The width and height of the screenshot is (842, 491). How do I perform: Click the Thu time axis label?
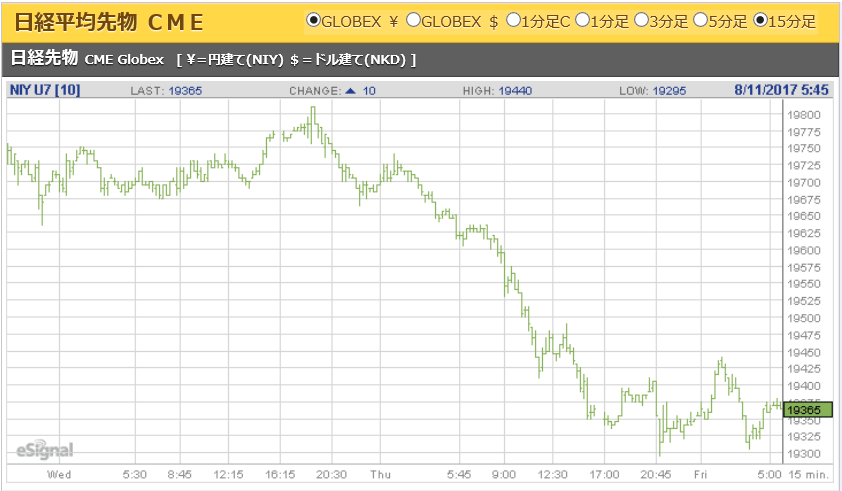(x=380, y=474)
